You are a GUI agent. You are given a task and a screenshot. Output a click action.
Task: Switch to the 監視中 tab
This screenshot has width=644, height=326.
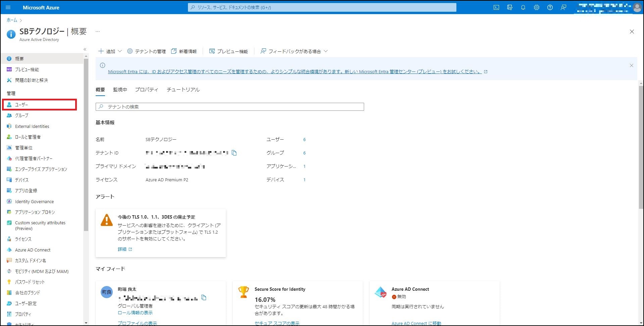pyautogui.click(x=120, y=90)
